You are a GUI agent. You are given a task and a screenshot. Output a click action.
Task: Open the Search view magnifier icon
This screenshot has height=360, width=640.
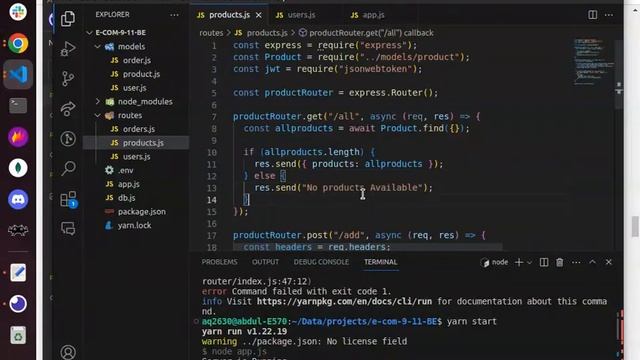click(x=68, y=168)
